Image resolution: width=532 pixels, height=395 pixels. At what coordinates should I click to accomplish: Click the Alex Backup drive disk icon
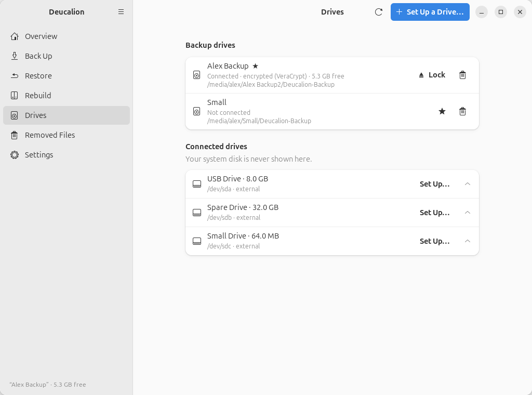[x=196, y=75]
